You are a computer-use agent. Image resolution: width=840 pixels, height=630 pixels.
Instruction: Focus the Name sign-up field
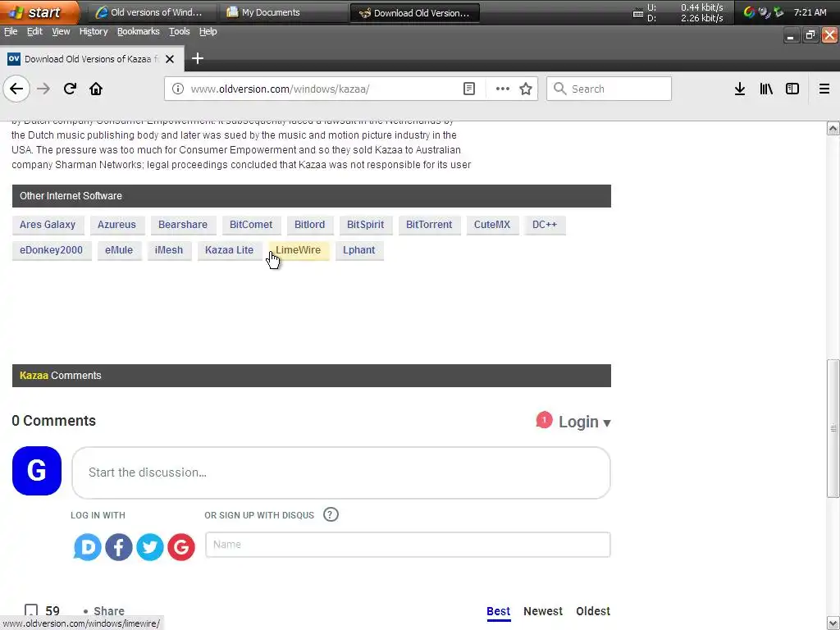pyautogui.click(x=408, y=545)
